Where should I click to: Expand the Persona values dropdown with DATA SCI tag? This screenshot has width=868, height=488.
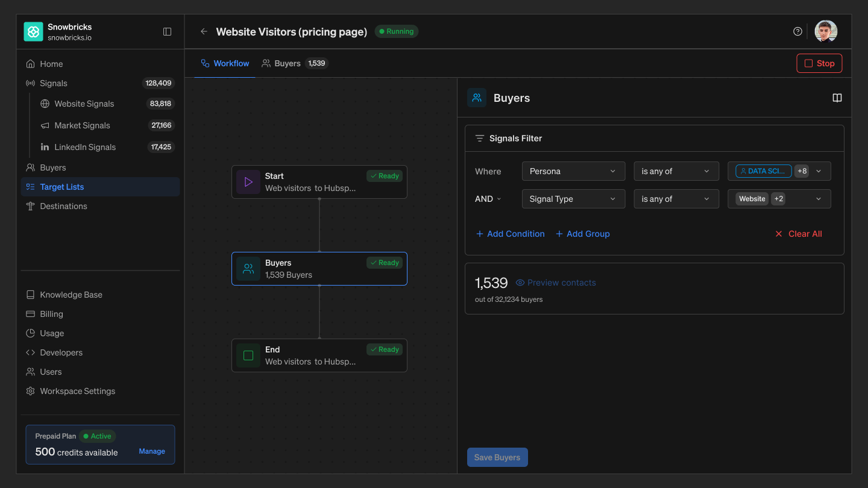pos(779,171)
